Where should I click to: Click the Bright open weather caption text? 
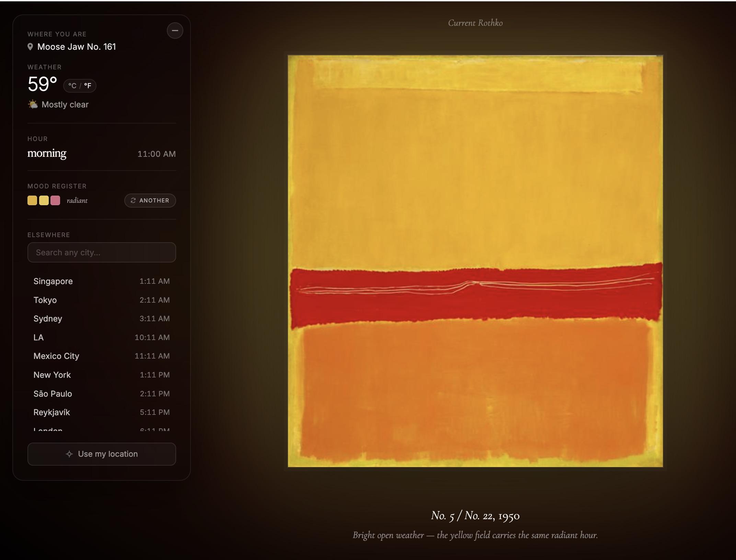click(475, 535)
